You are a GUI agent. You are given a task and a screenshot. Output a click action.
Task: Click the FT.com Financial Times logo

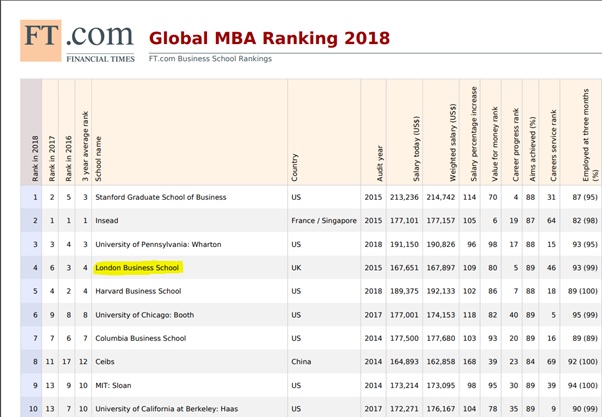tap(78, 41)
